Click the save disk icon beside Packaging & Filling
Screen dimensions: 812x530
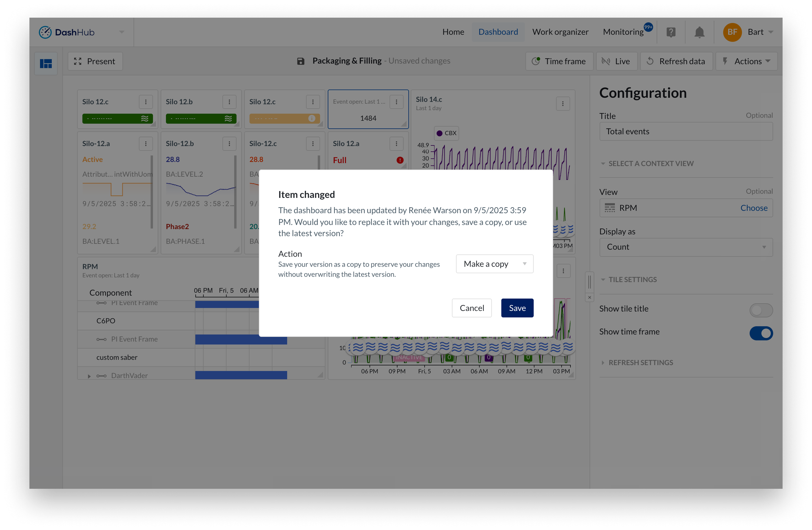pos(300,61)
